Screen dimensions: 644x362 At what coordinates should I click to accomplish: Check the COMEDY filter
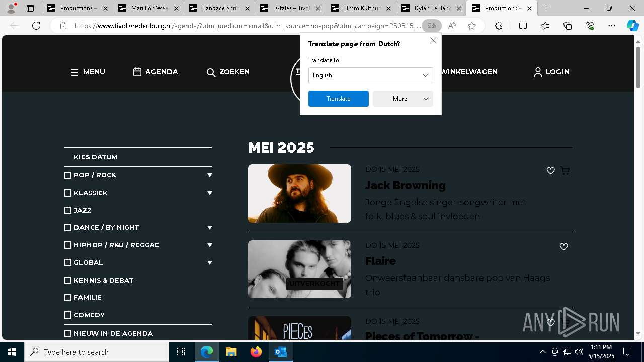68,315
